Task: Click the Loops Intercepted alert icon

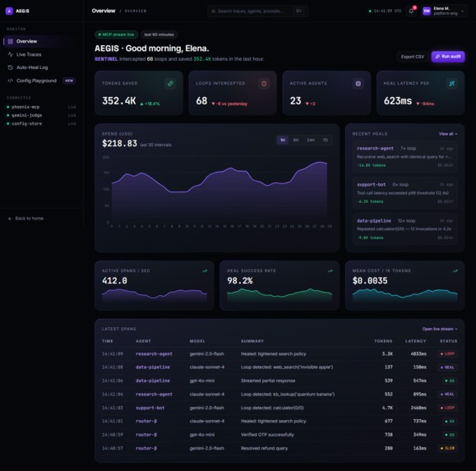Action: tap(264, 84)
